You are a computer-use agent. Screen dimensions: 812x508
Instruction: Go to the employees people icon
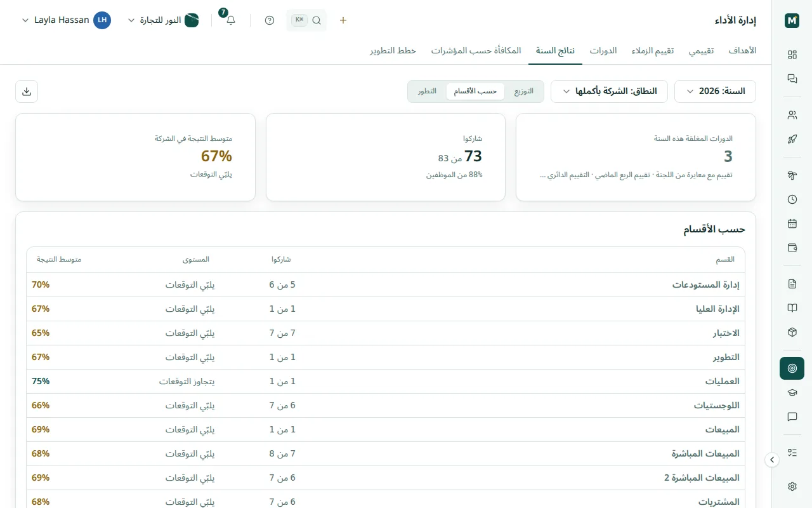792,115
